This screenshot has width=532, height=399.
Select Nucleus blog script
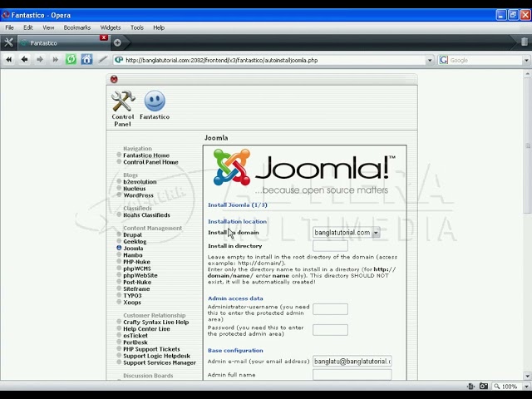point(135,189)
